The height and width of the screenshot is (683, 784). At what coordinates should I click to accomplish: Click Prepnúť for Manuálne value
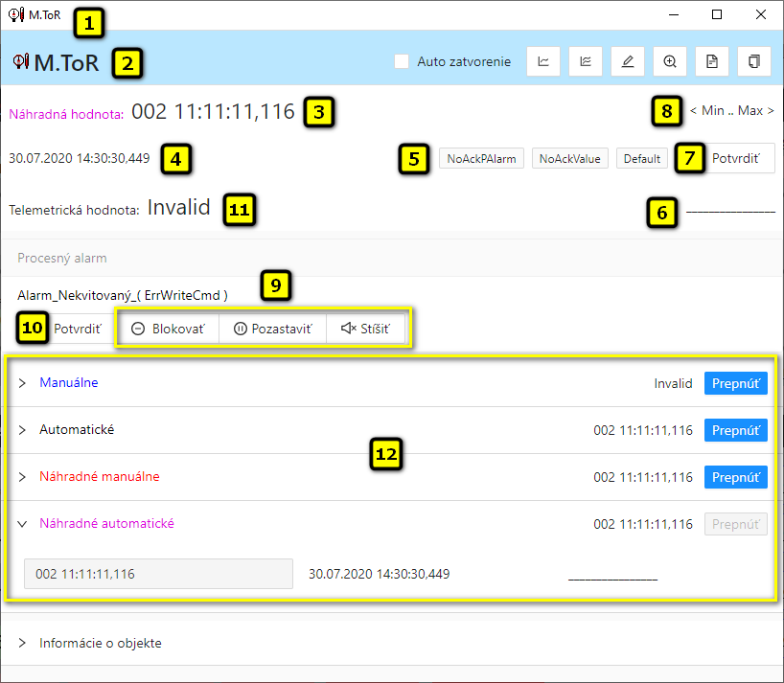pyautogui.click(x=736, y=383)
